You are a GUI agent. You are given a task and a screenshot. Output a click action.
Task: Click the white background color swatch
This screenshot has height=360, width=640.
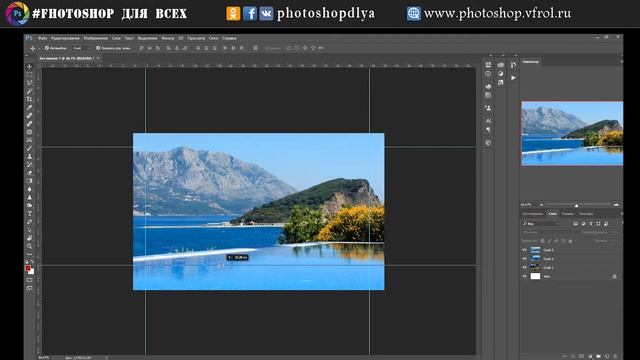pos(32,271)
